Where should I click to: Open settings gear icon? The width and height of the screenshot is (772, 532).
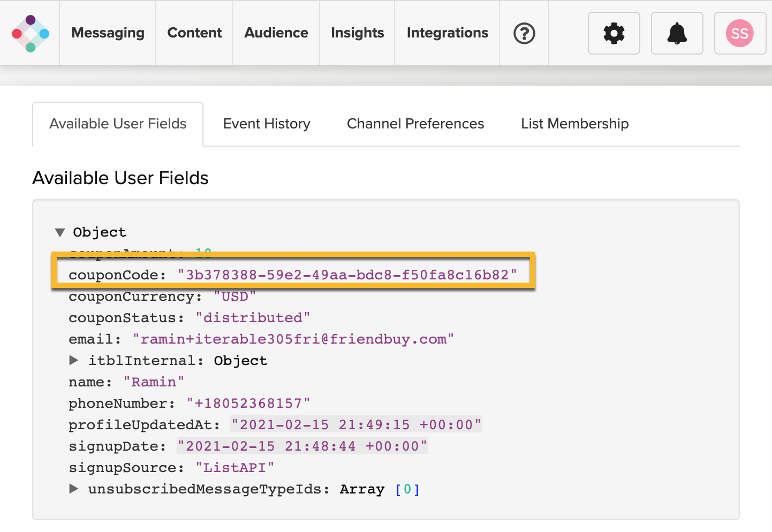coord(614,33)
